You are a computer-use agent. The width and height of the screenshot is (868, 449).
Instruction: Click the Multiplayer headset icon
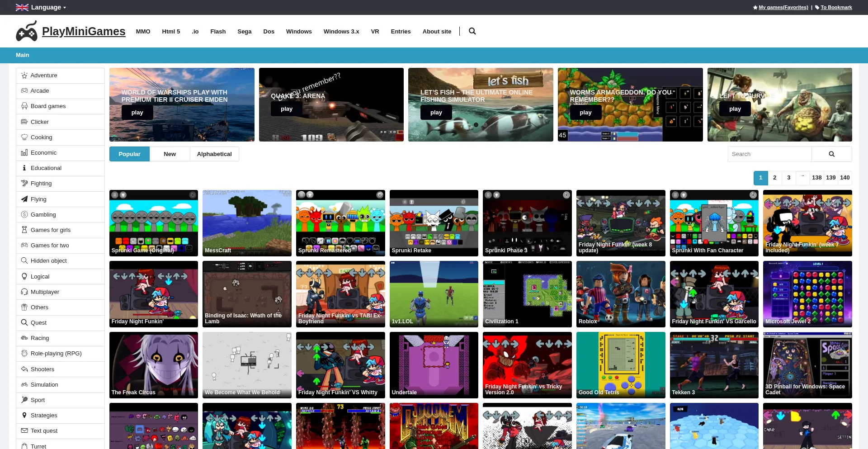pyautogui.click(x=24, y=292)
